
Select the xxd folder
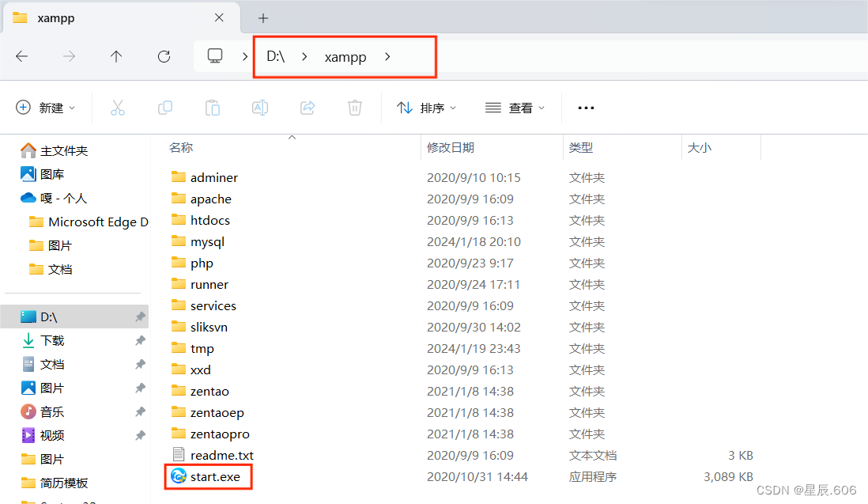pyautogui.click(x=191, y=369)
